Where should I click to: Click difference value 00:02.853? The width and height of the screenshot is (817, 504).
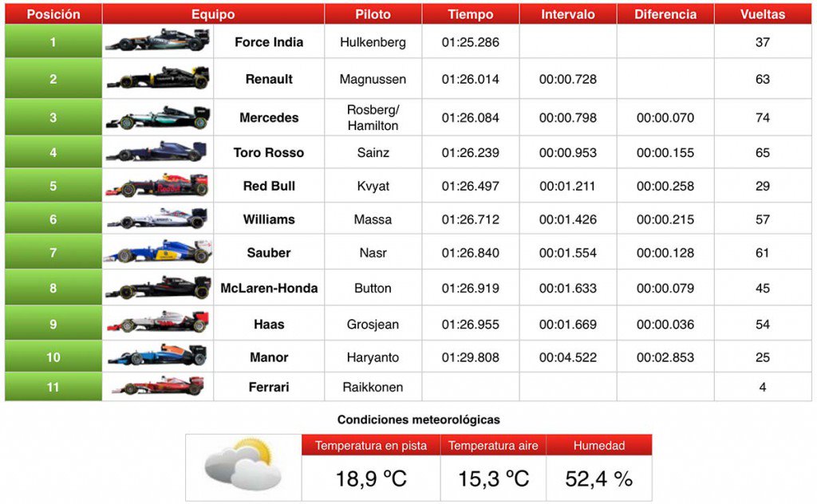click(665, 357)
